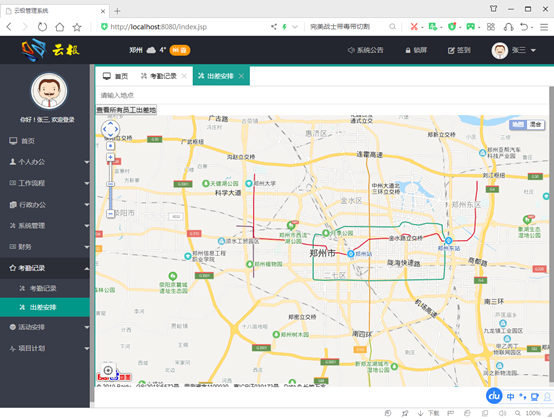Open the four-squares extensions grid icon
The width and height of the screenshot is (554, 419).
click(491, 26)
